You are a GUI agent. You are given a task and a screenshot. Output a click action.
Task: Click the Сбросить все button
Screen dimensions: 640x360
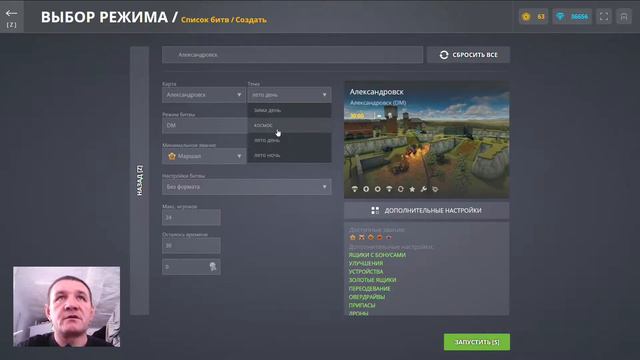click(x=468, y=55)
